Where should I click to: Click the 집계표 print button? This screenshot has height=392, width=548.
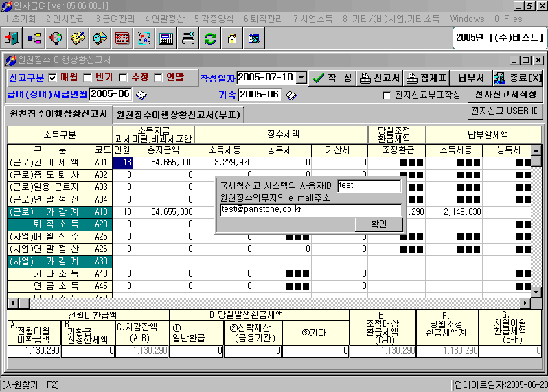[x=426, y=78]
